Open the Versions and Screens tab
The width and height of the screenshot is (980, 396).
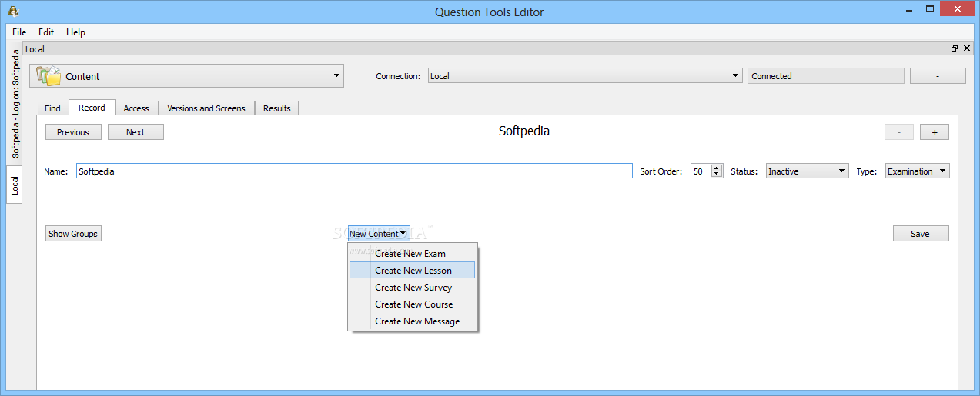click(x=206, y=108)
